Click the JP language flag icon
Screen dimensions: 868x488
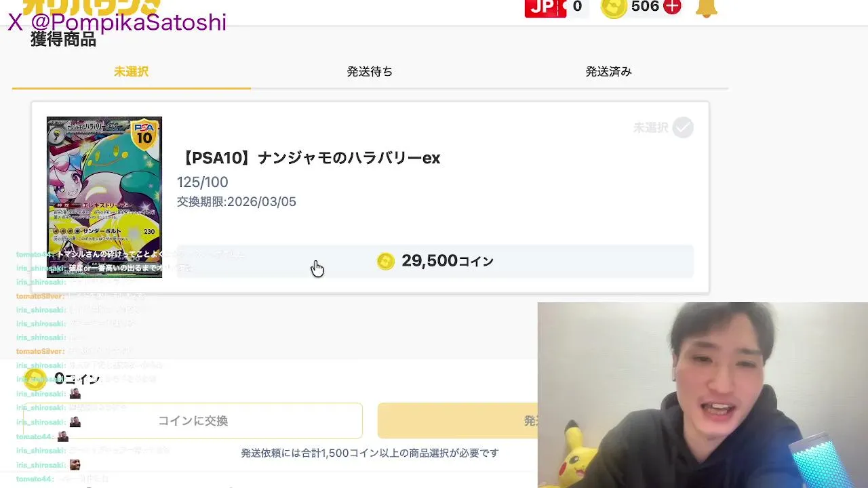tap(545, 7)
